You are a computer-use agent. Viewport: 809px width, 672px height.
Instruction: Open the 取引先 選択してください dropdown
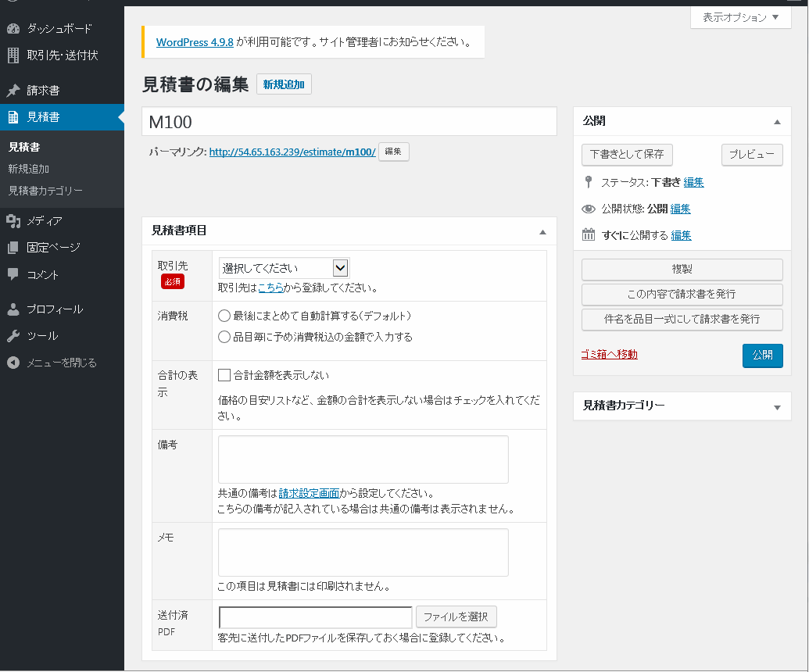[284, 268]
